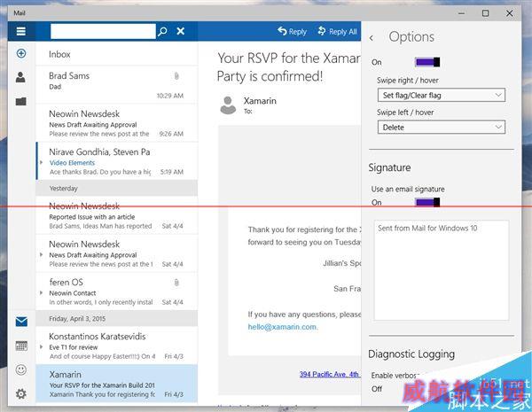
Task: Toggle swipe actions On switch
Action: pyautogui.click(x=427, y=62)
